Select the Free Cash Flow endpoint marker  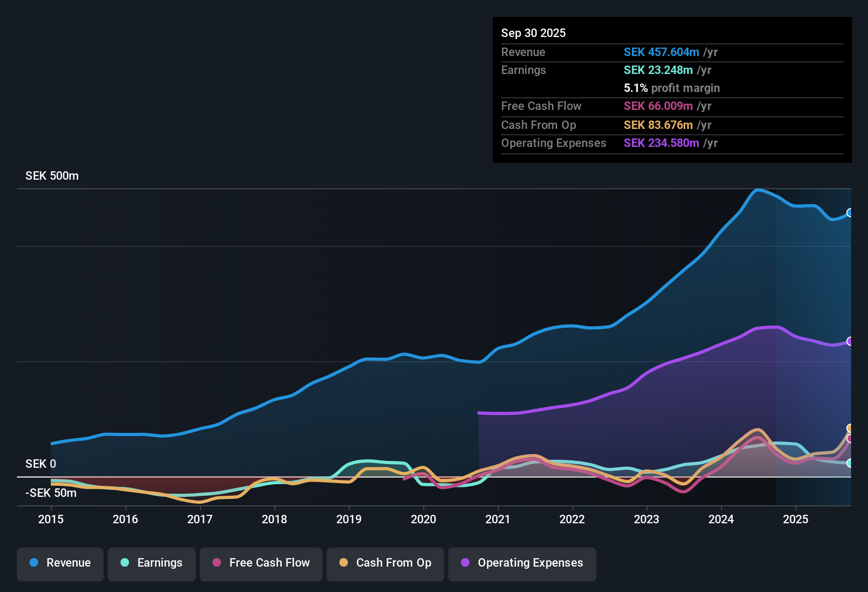[x=850, y=438]
